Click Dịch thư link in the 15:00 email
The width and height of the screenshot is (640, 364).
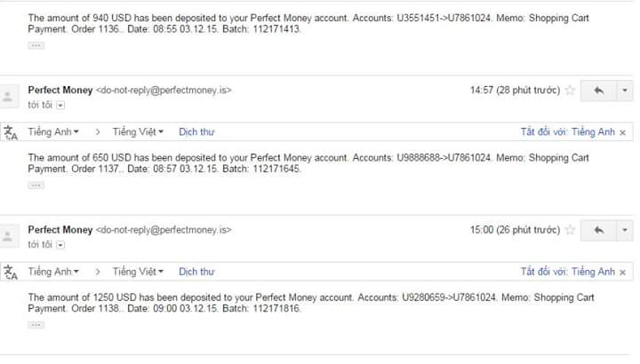click(196, 272)
